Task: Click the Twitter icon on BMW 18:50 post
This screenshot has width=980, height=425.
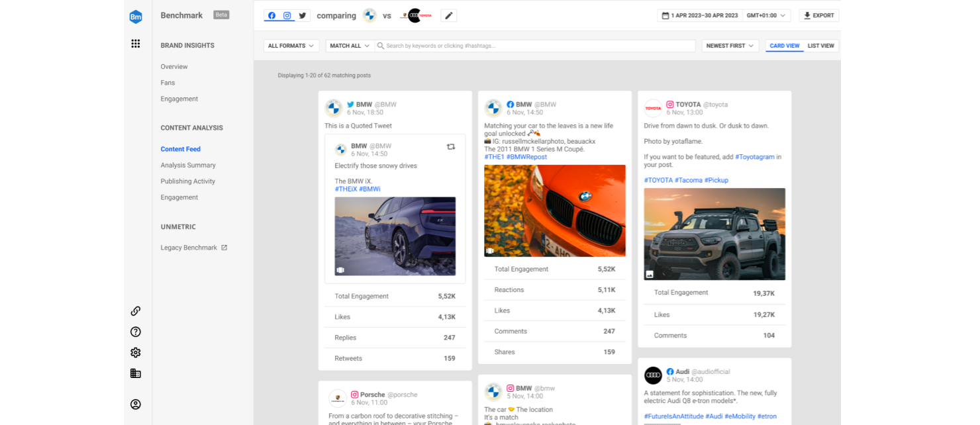Action: (x=350, y=105)
